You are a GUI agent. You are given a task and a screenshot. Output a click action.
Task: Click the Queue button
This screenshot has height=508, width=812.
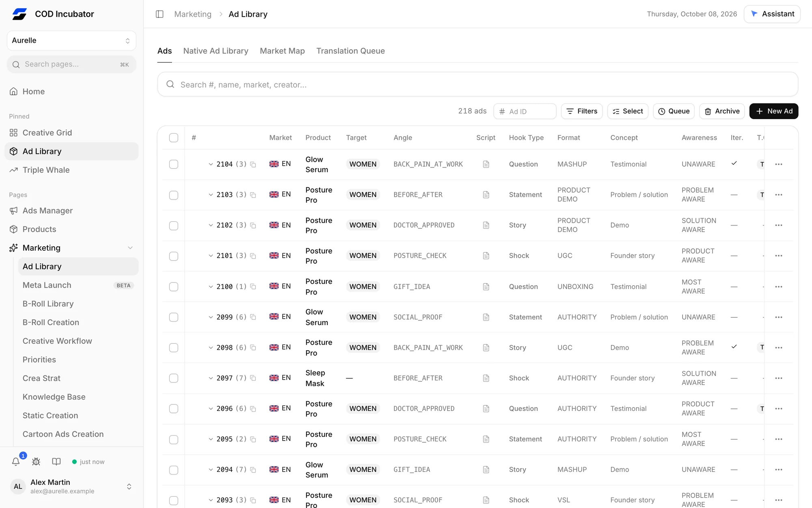[674, 111]
